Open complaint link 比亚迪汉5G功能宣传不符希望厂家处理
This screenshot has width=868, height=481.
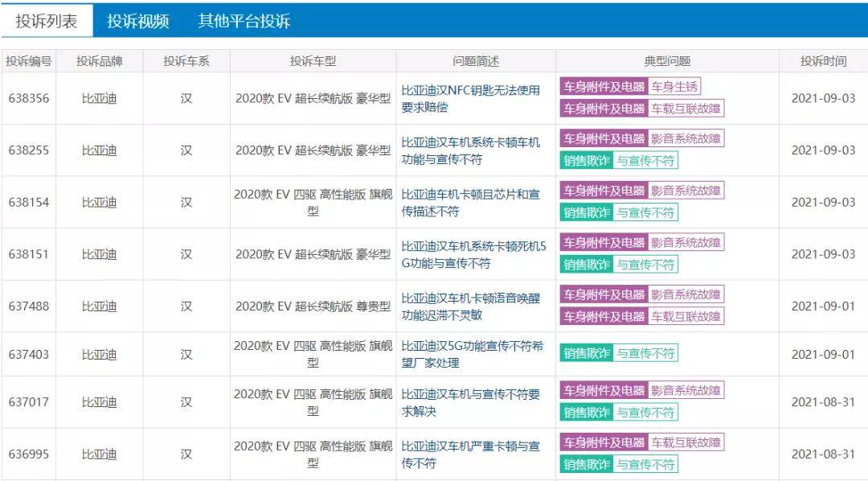coord(473,354)
